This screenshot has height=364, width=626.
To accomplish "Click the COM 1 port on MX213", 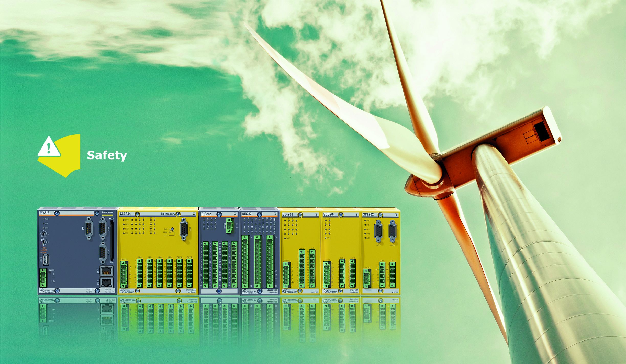I will click(103, 228).
